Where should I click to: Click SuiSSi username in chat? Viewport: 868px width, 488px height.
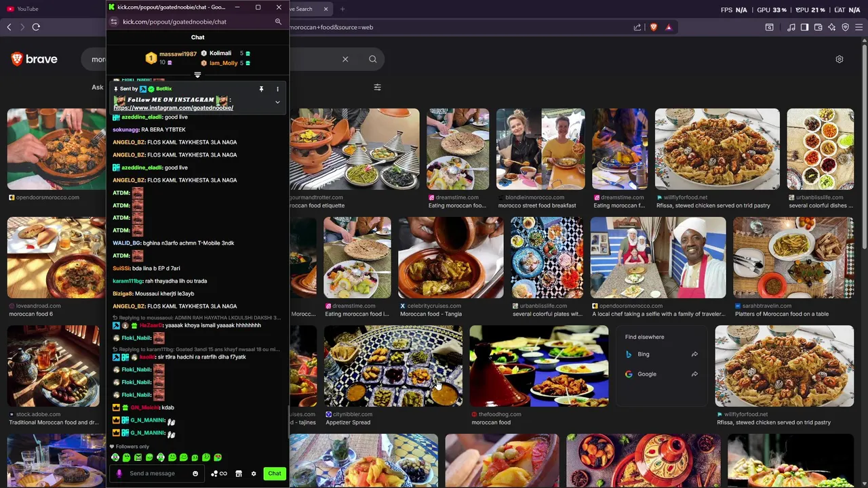click(121, 268)
